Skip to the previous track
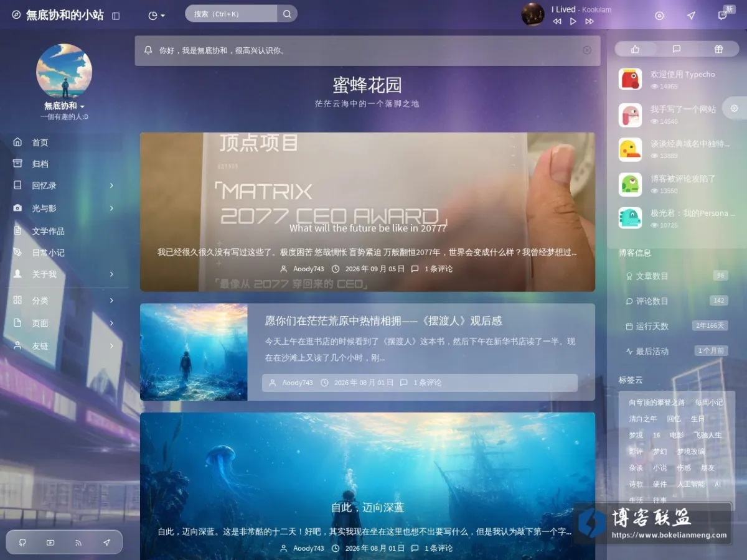Image resolution: width=747 pixels, height=560 pixels. pyautogui.click(x=557, y=21)
